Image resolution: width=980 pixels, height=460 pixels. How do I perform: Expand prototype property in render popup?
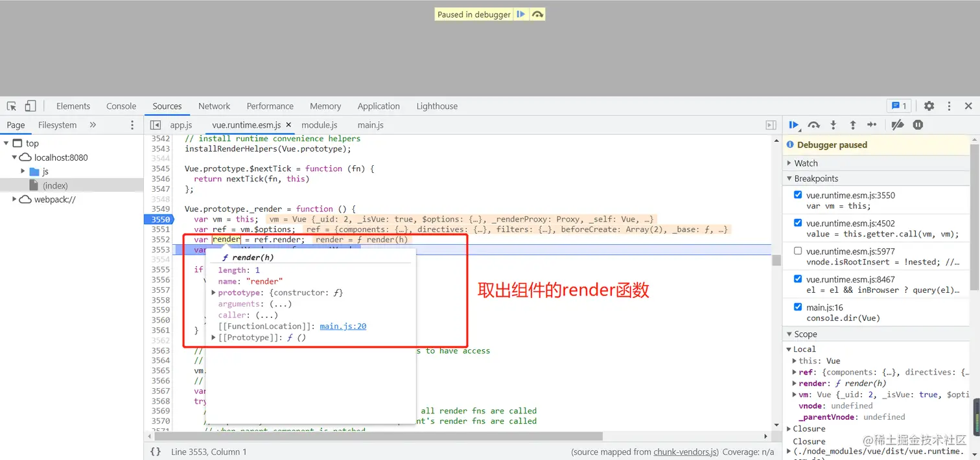[214, 293]
